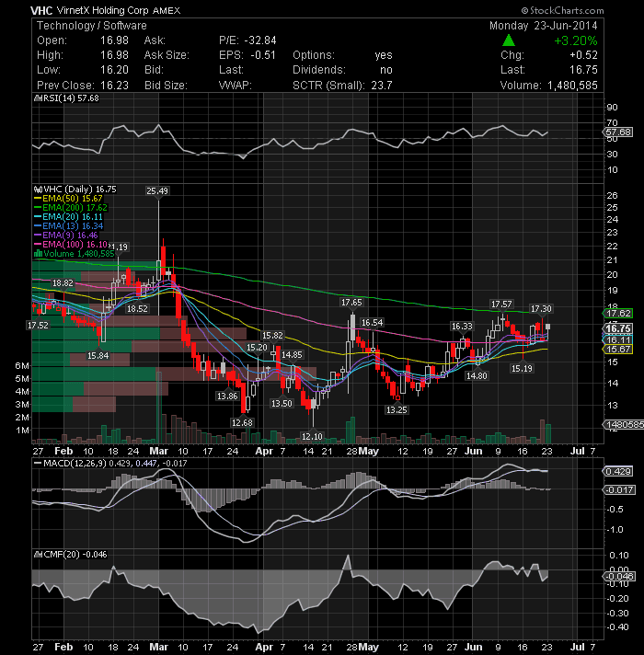Image resolution: width=644 pixels, height=655 pixels.
Task: Click the EMA(200) green legend line
Action: (x=38, y=208)
